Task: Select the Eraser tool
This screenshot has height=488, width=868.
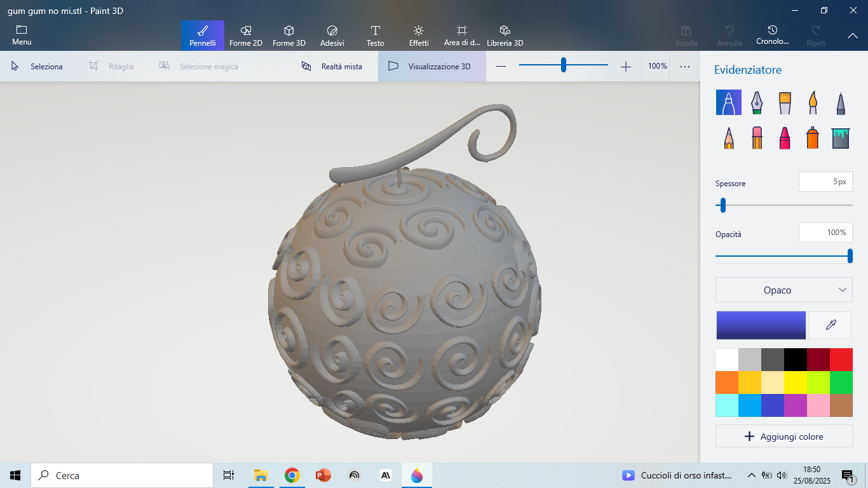Action: pyautogui.click(x=757, y=137)
